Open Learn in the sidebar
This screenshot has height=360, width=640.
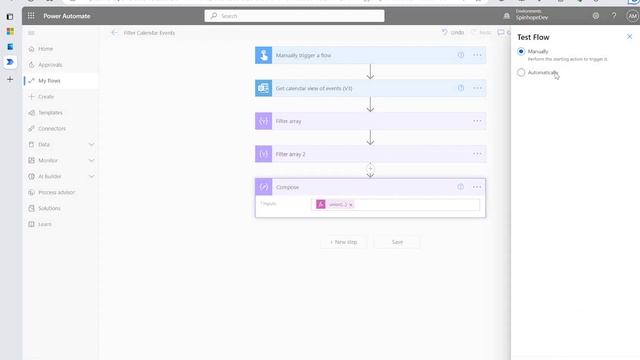(60, 224)
